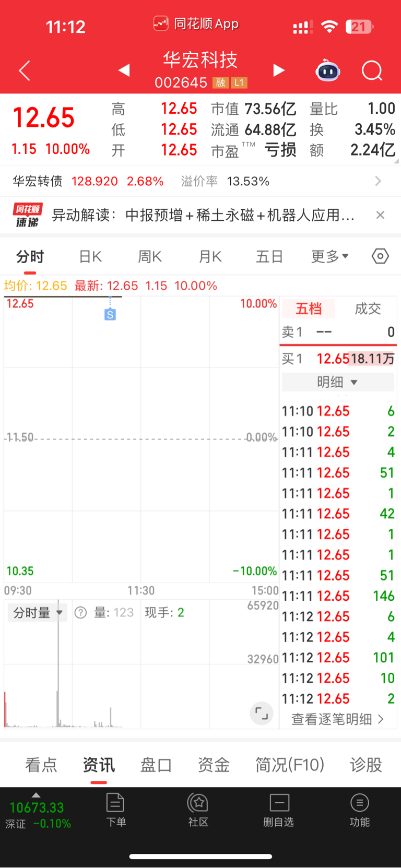Open chart settings hexagon icon

click(x=380, y=256)
